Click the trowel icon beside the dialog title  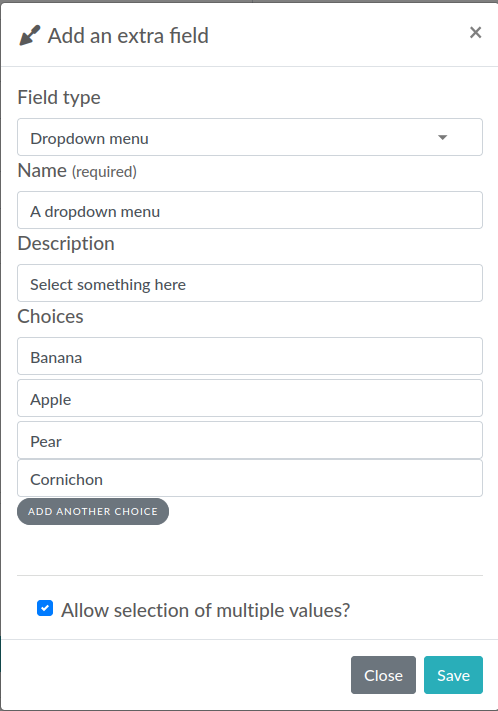[x=29, y=35]
